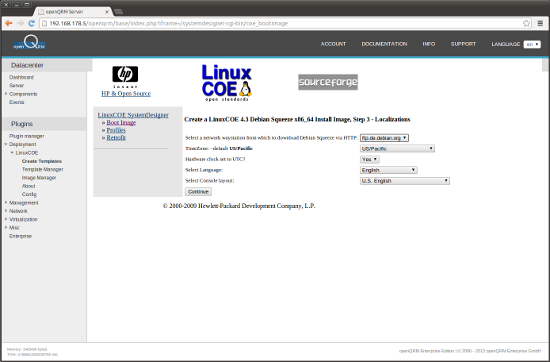Open the TimeZone dropdown

click(x=397, y=149)
